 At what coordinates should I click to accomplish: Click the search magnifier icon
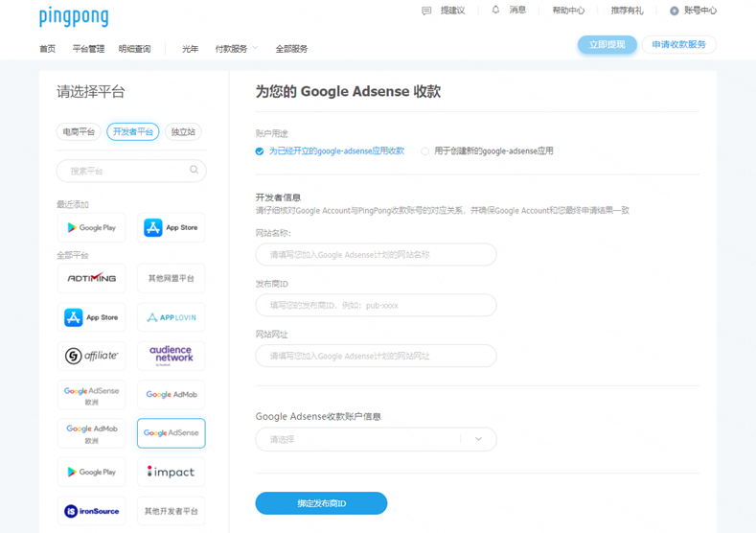pyautogui.click(x=194, y=170)
